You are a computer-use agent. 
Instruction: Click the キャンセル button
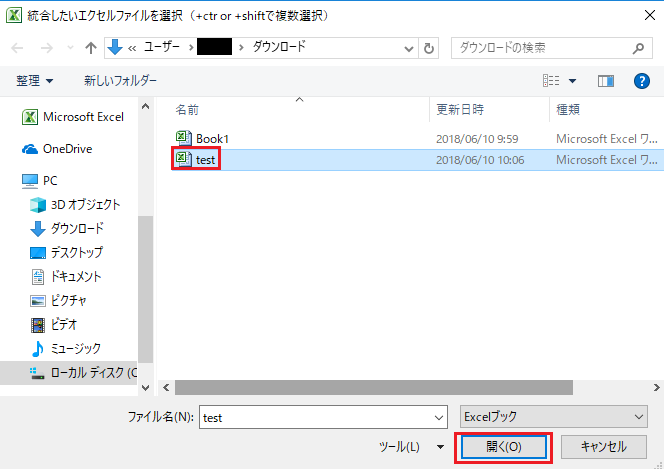(603, 447)
